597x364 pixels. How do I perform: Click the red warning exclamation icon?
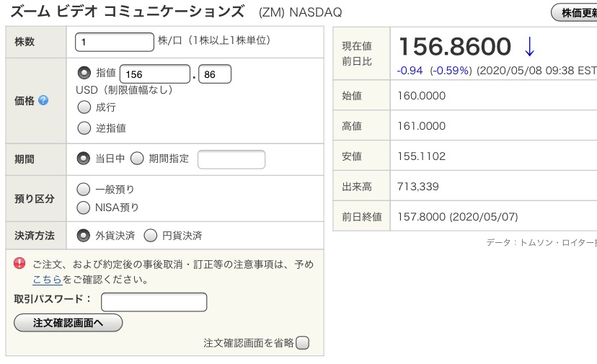tap(19, 263)
